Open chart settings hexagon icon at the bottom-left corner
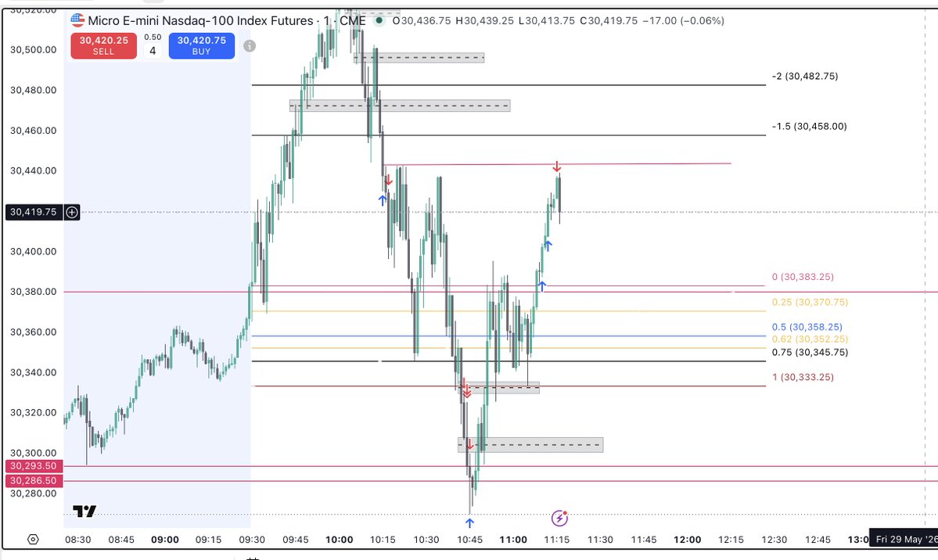 [33, 539]
